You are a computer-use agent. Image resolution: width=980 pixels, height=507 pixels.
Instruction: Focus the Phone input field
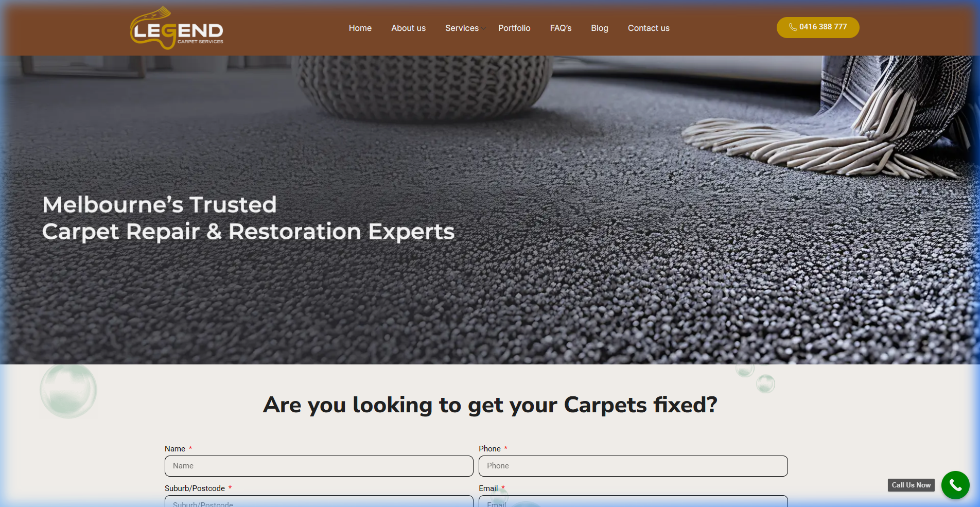[633, 466]
